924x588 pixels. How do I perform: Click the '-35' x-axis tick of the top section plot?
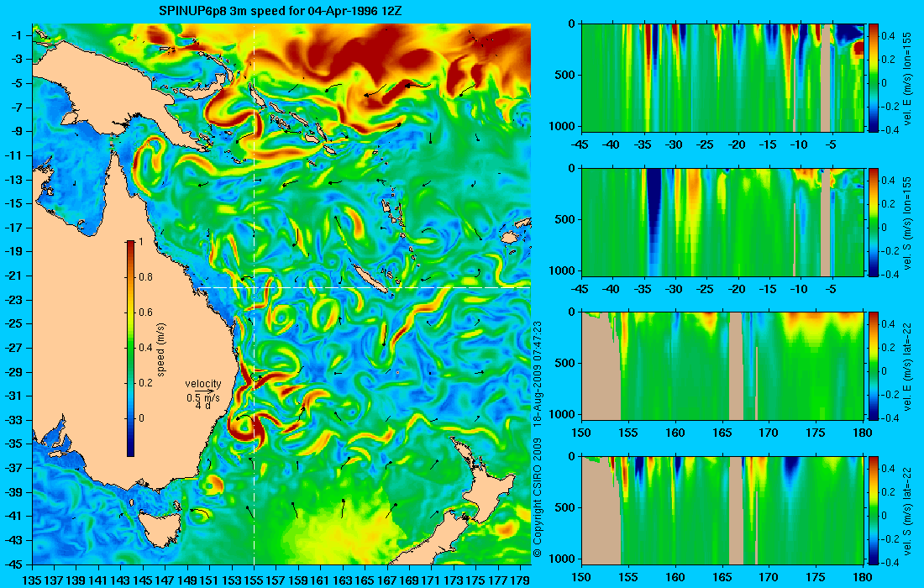pos(643,144)
